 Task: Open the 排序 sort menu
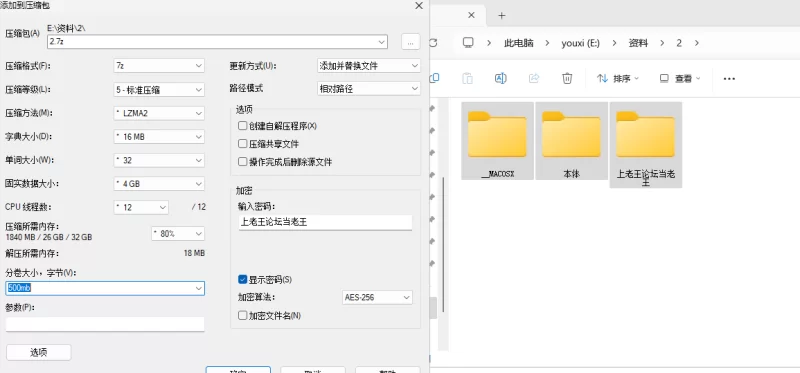(618, 79)
